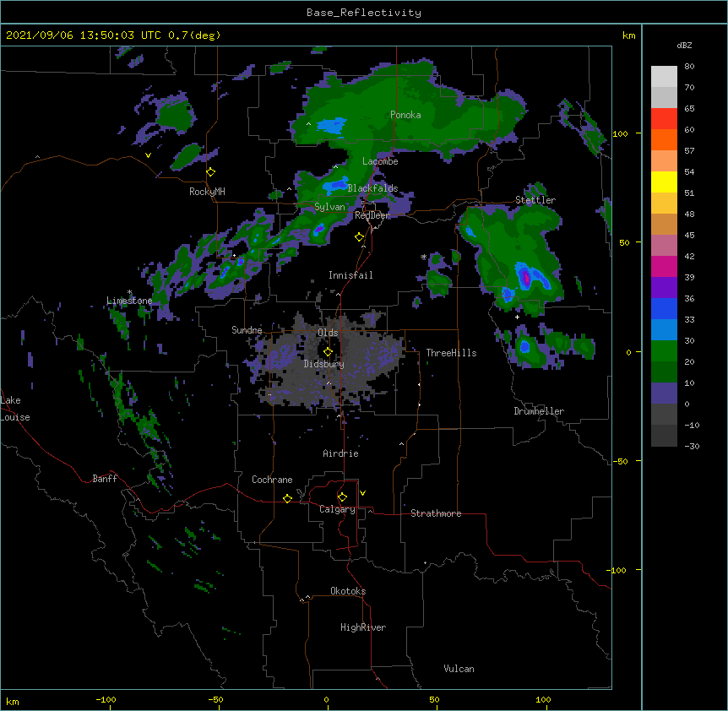Select the Strathmore label
728x711 pixels.
click(x=436, y=513)
